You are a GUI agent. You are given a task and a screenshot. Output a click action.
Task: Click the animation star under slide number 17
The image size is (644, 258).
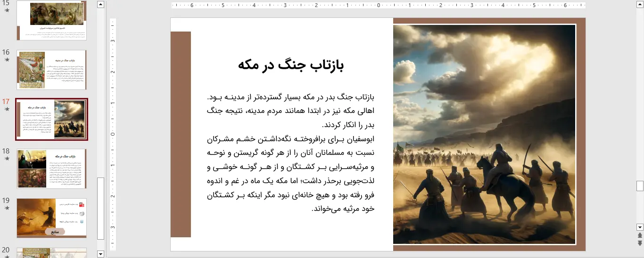(7, 109)
